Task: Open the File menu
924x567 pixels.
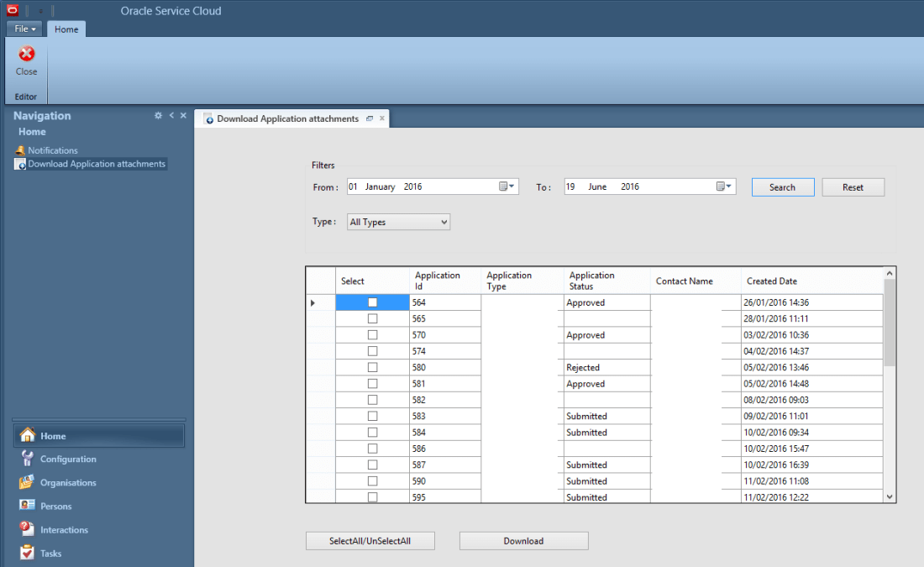Action: 24,29
